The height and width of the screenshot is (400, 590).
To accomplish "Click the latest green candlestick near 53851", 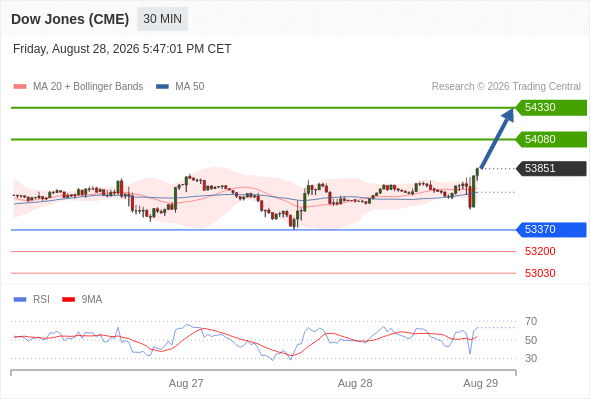I will pyautogui.click(x=477, y=173).
